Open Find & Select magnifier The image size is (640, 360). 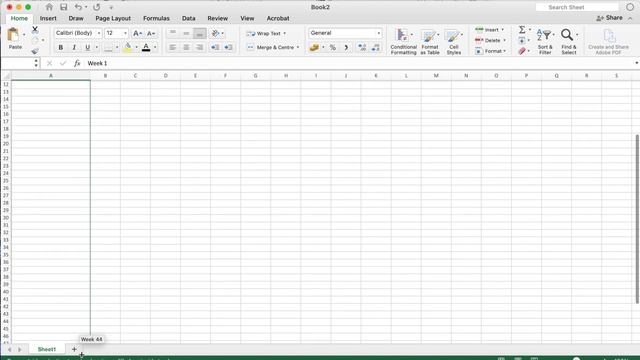569,41
